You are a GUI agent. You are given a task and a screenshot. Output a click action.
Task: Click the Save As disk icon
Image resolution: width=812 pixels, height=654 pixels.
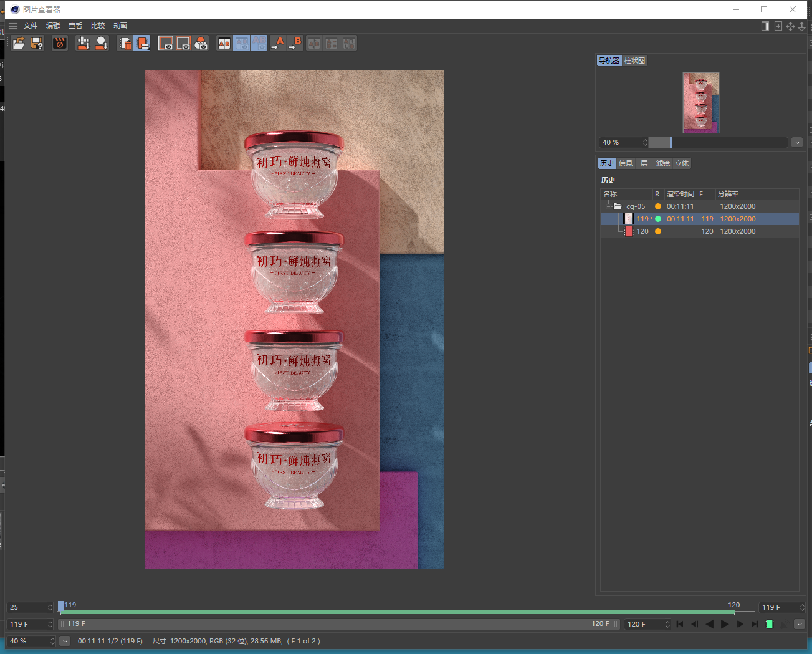(x=37, y=43)
